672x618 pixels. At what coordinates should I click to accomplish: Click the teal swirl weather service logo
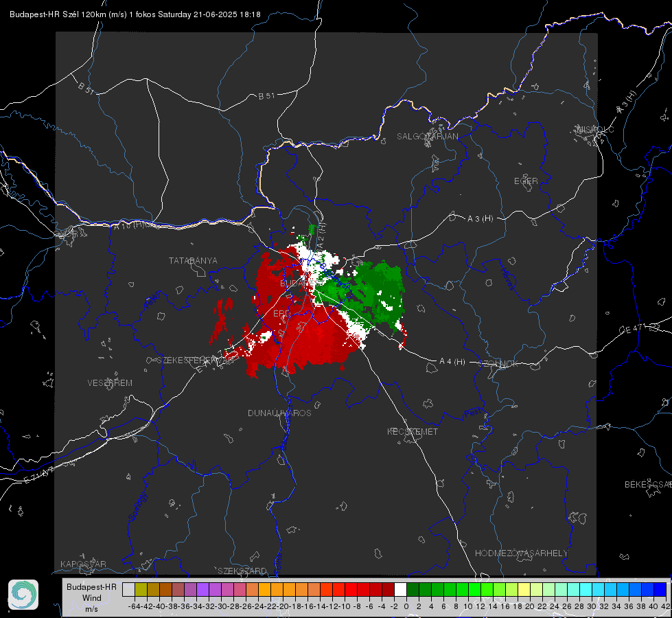(23, 595)
